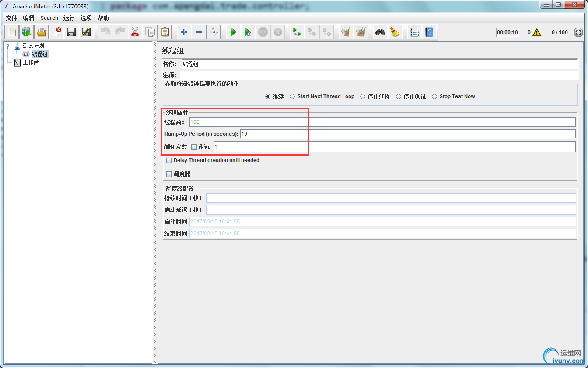This screenshot has height=368, width=588.
Task: Open the 文件 menu
Action: 11,18
